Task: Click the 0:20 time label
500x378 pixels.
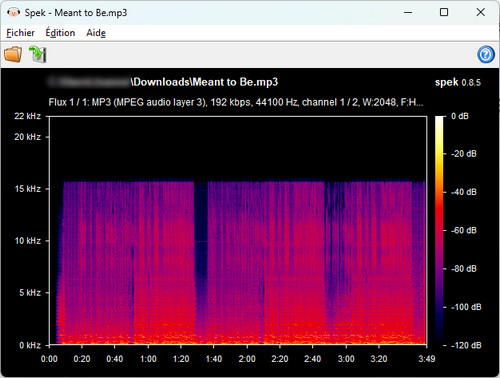Action: (82, 359)
